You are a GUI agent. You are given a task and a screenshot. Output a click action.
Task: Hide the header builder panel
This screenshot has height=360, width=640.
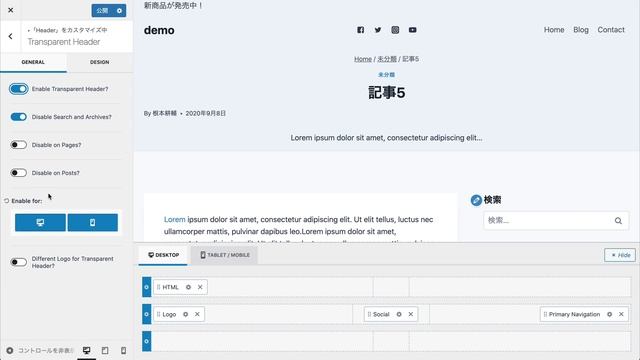coord(620,255)
